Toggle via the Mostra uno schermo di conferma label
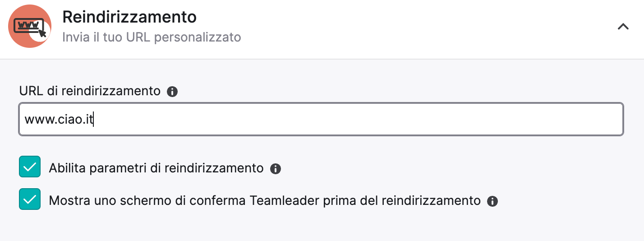The width and height of the screenshot is (644, 241). (265, 200)
